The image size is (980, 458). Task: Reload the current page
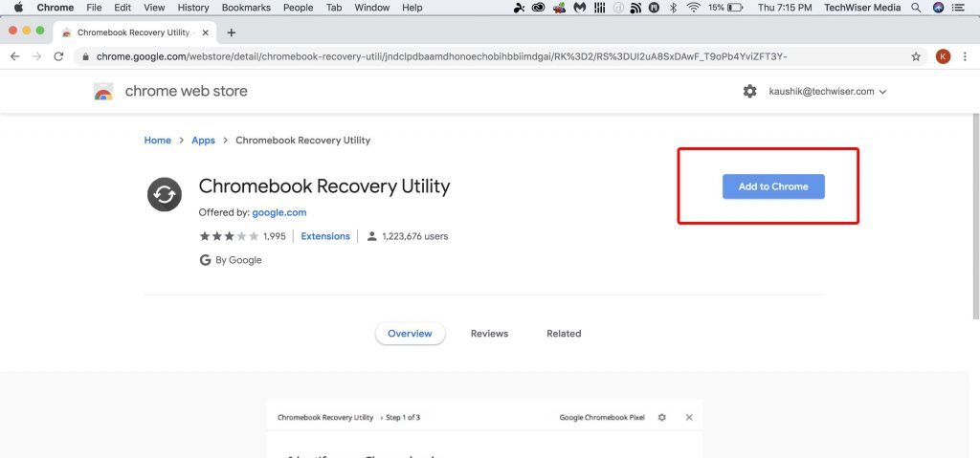58,56
